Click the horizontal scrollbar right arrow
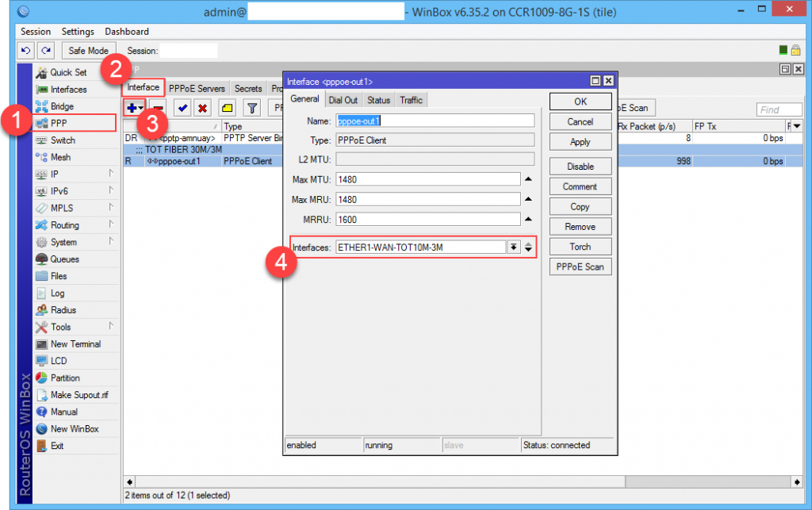812x510 pixels. [797, 482]
